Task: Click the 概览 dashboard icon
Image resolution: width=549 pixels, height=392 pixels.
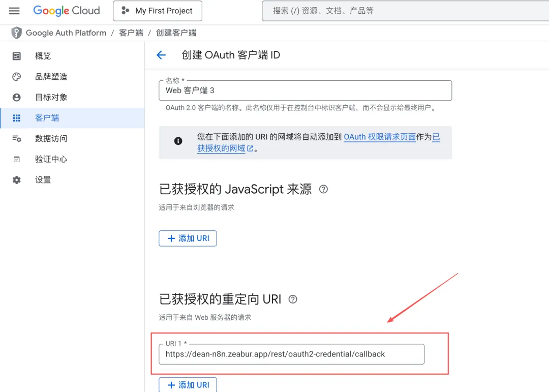Action: point(16,56)
